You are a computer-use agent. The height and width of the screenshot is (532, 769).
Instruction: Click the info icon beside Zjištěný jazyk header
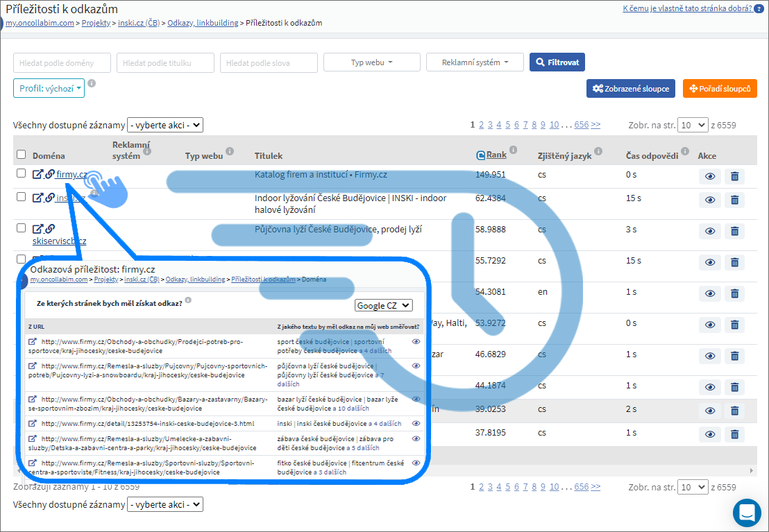point(598,151)
